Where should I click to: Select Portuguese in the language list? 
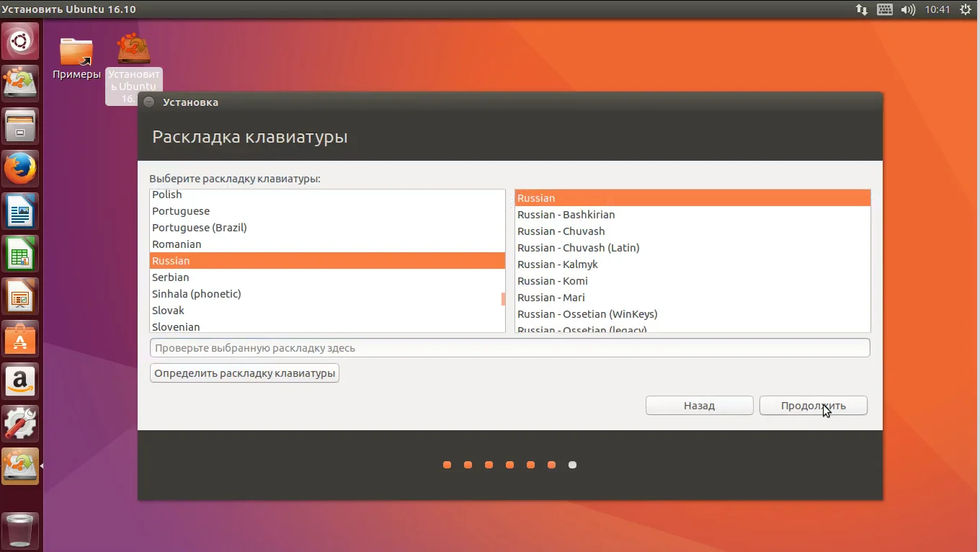point(327,211)
